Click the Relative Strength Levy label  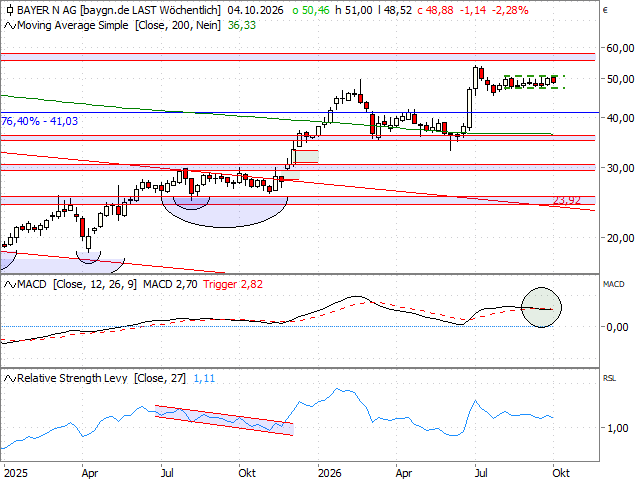coord(72,379)
